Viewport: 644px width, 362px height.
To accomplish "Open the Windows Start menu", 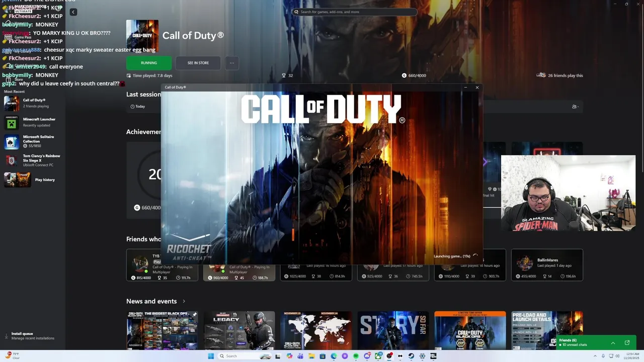I will [x=211, y=356].
